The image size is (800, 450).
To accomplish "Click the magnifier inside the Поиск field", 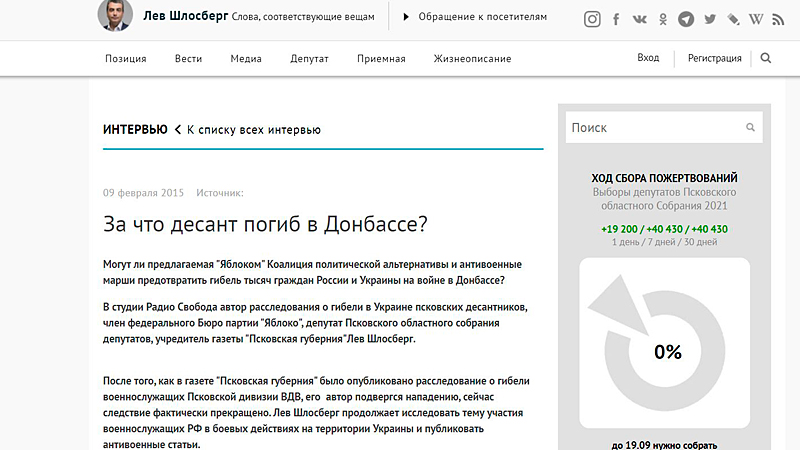I will coord(750,127).
